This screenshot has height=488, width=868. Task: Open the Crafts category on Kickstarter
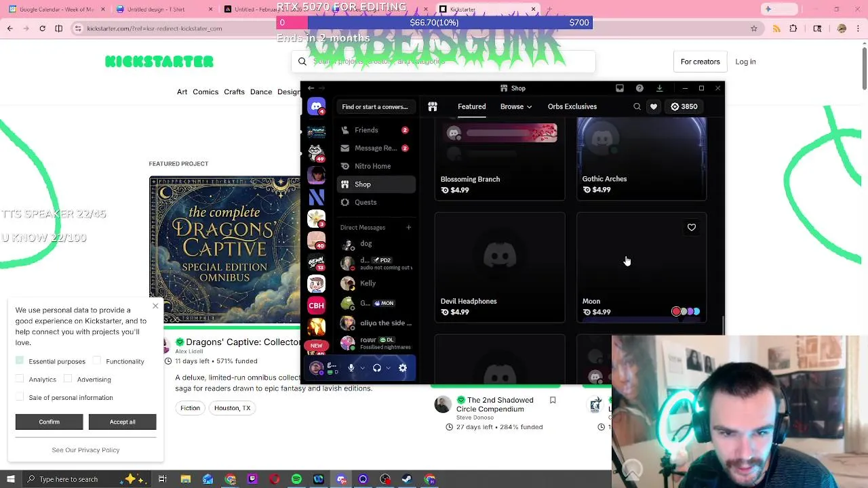[x=234, y=92]
